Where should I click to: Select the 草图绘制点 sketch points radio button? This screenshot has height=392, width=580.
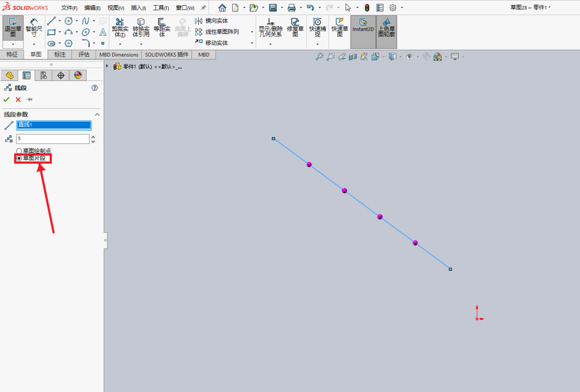pos(19,151)
